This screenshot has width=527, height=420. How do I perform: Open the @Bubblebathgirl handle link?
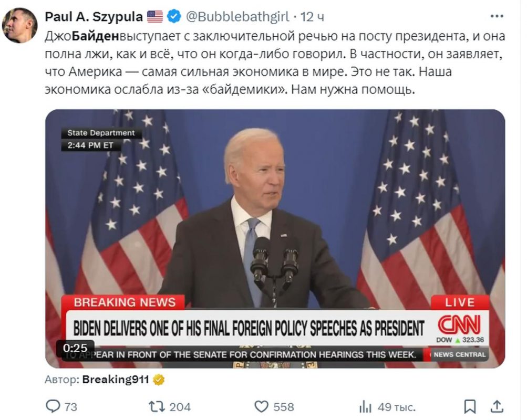click(237, 16)
